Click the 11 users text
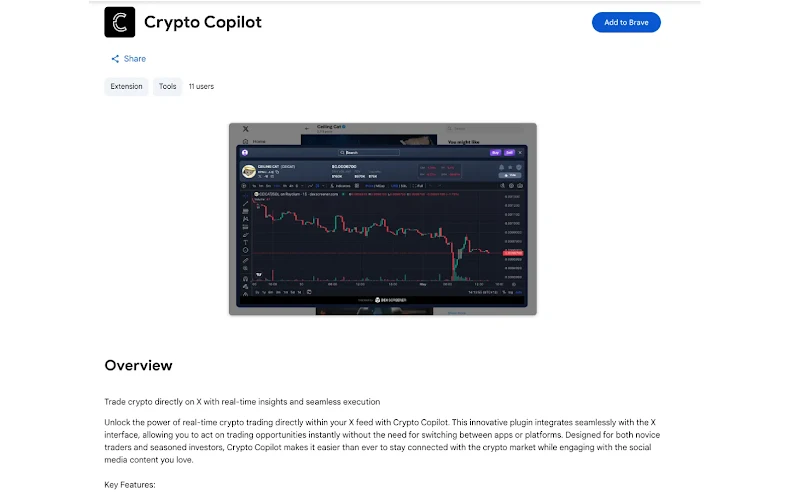The image size is (790, 502). coord(201,87)
